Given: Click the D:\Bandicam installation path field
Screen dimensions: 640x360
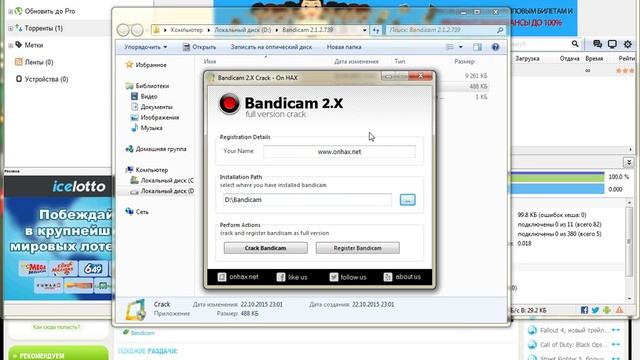Looking at the screenshot, I should [307, 200].
